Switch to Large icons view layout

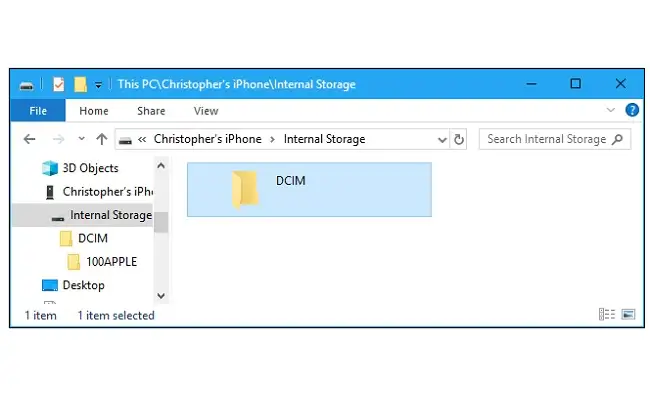tap(628, 314)
